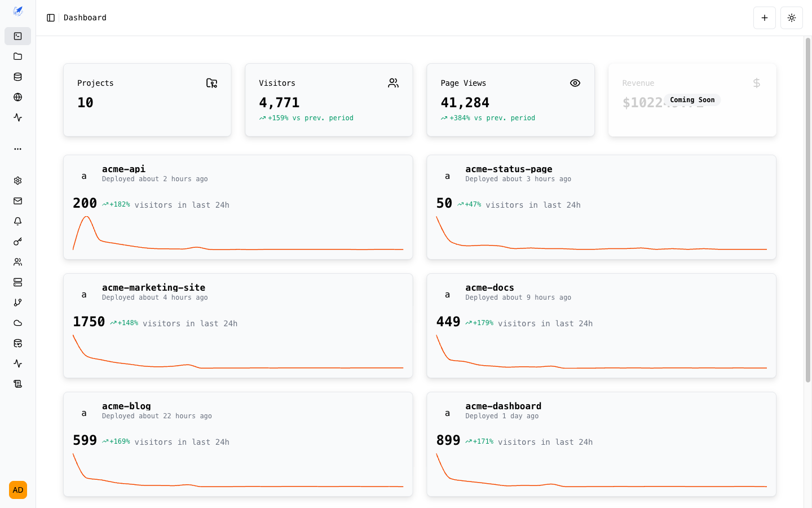
Task: Open the mail inbox icon
Action: tap(17, 200)
